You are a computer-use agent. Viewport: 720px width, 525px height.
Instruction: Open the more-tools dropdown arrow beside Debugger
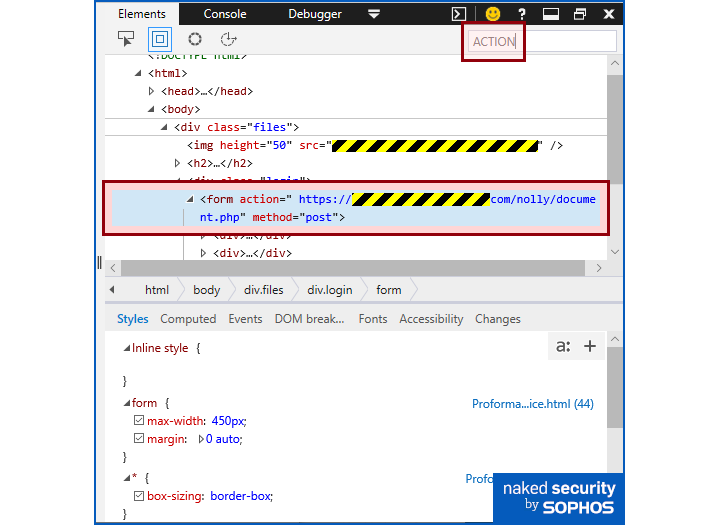click(x=374, y=14)
